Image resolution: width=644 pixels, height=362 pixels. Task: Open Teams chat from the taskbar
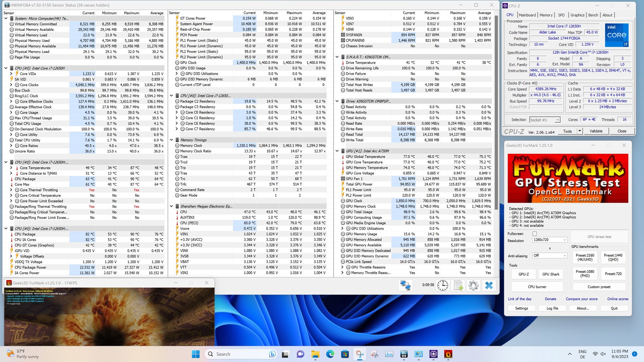(x=300, y=354)
